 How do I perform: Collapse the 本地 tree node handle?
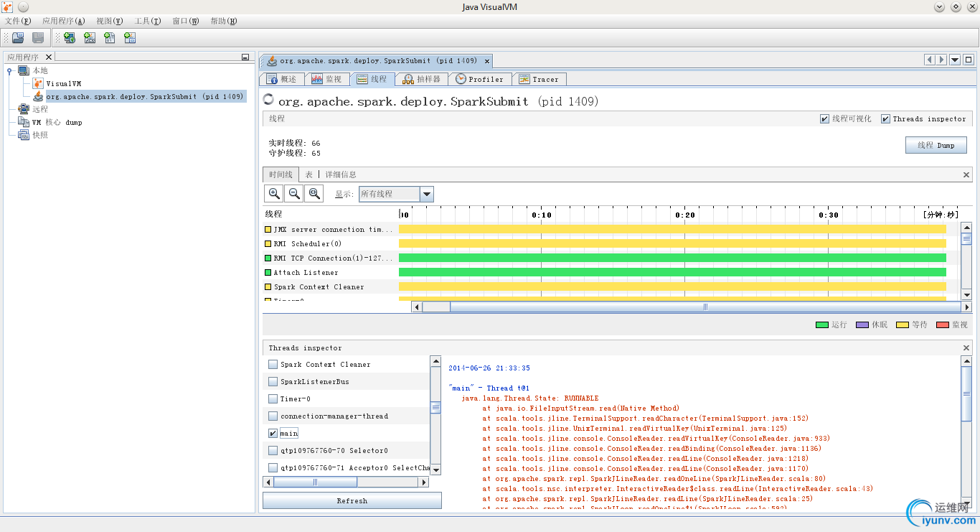pos(9,70)
